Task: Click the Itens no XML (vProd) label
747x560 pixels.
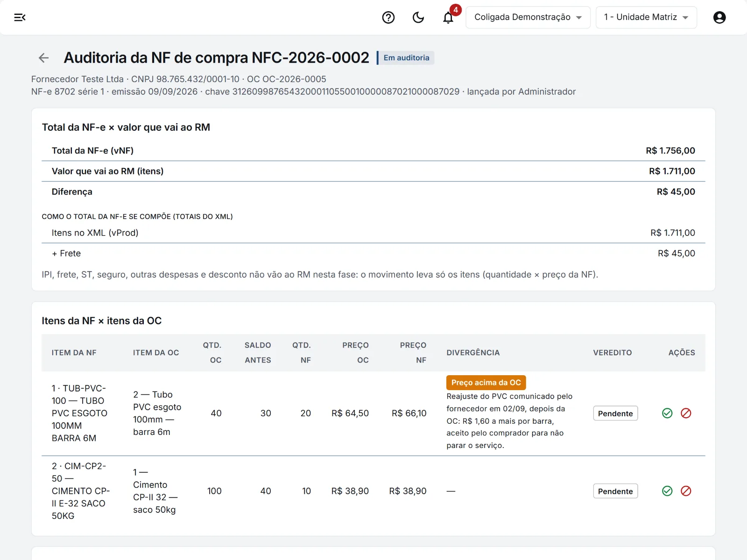Action: click(95, 233)
